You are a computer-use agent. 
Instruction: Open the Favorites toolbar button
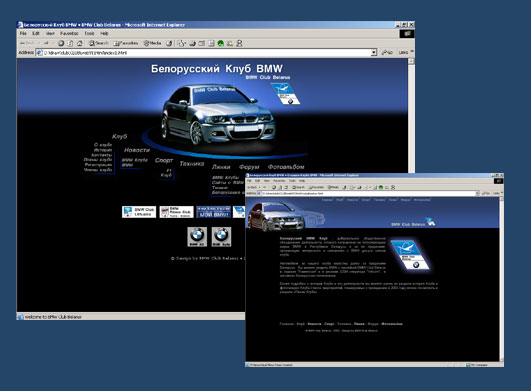[x=126, y=43]
